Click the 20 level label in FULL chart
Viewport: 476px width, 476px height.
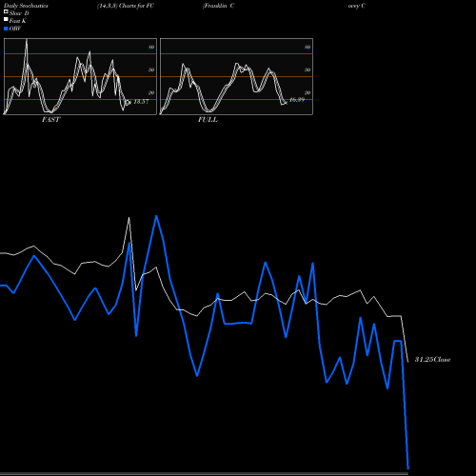point(307,92)
